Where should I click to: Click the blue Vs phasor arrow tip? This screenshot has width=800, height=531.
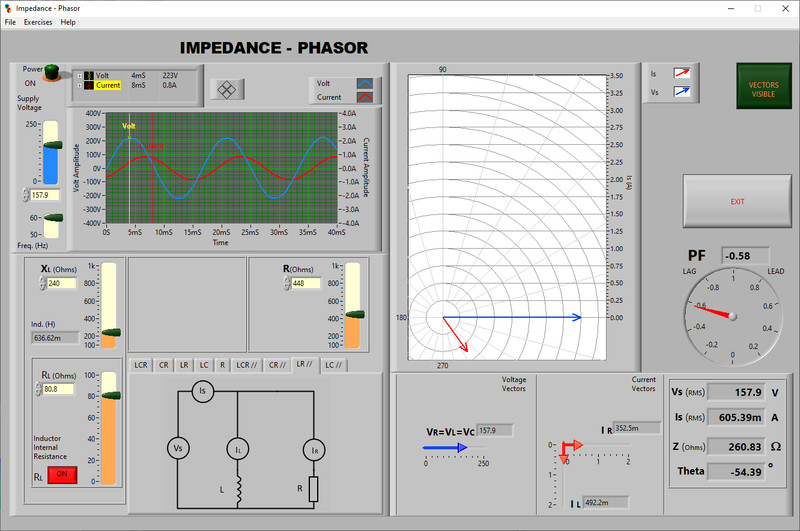(578, 317)
